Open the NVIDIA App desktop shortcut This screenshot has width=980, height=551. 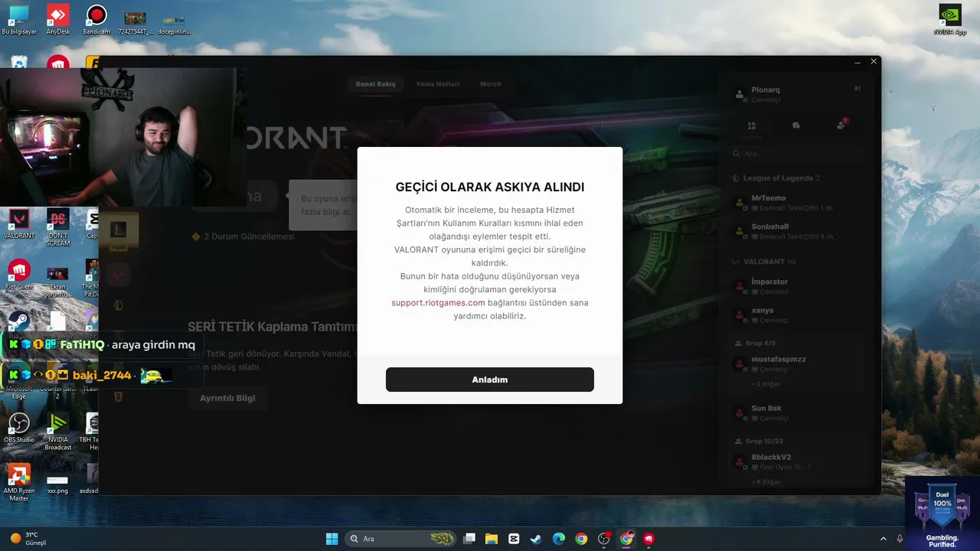pos(950,21)
